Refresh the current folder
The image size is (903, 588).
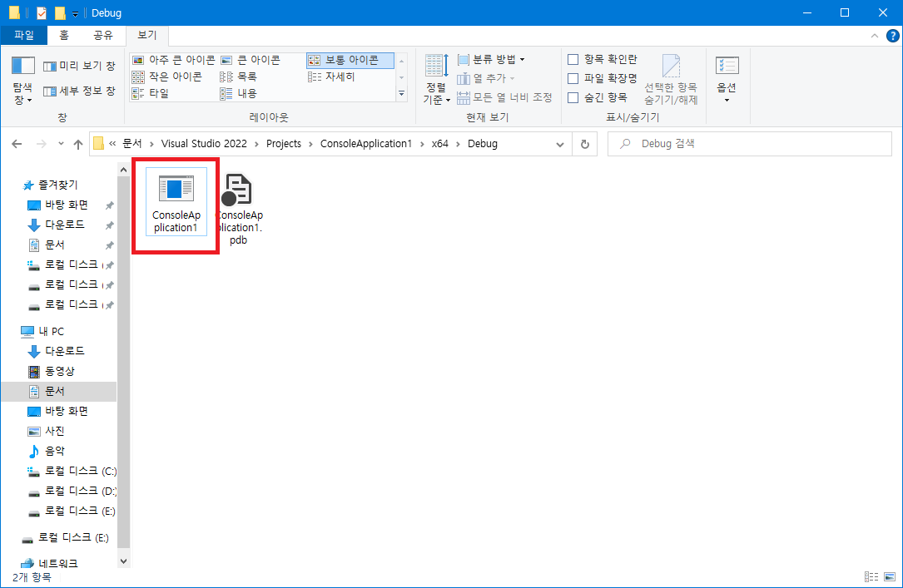[x=584, y=144]
